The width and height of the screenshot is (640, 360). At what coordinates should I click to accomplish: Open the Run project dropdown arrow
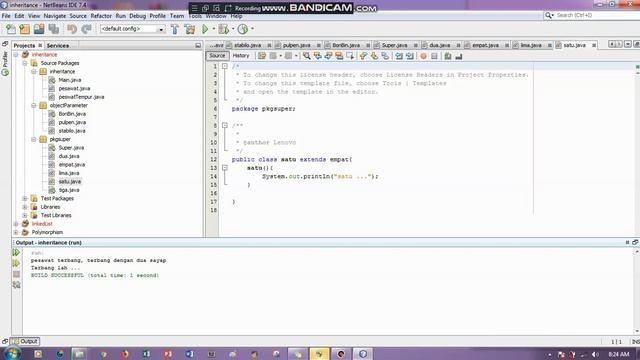[213, 29]
